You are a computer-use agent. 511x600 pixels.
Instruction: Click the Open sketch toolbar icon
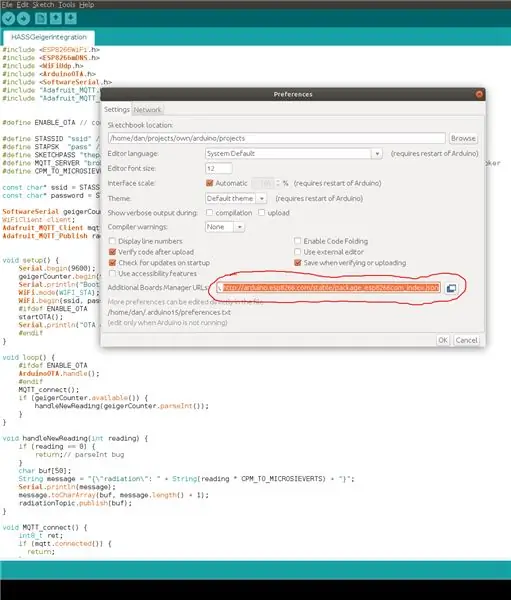tap(56, 18)
